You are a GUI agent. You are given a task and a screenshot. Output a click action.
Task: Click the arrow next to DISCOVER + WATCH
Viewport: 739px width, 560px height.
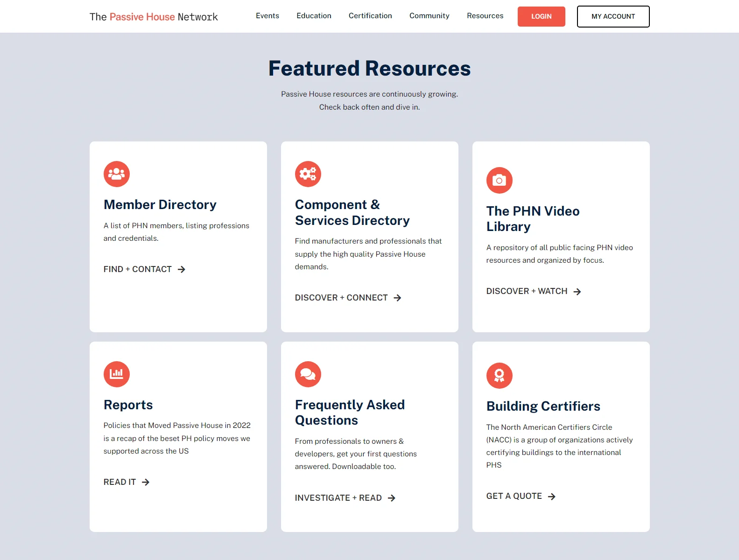(x=577, y=292)
